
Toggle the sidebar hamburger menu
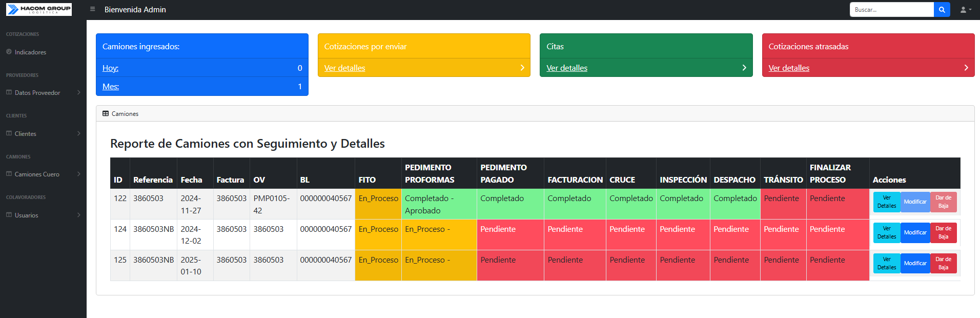click(92, 9)
